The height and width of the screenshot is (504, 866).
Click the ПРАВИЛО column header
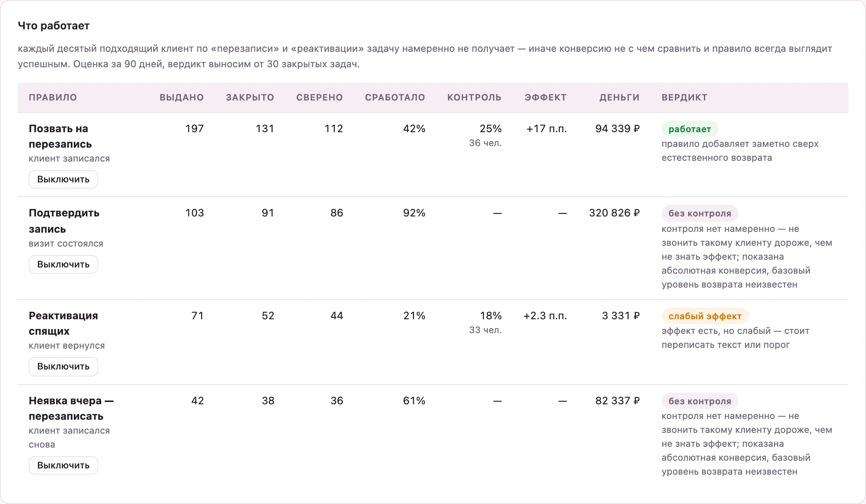pyautogui.click(x=53, y=97)
